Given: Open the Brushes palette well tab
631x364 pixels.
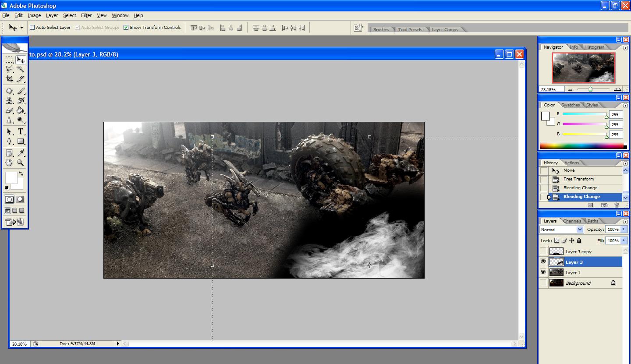Looking at the screenshot, I should pyautogui.click(x=381, y=30).
